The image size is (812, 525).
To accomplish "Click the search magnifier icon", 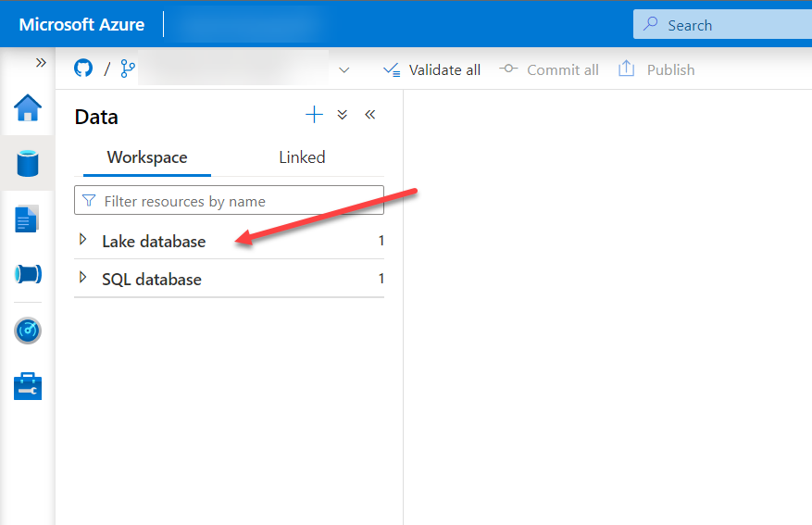I will coord(650,24).
